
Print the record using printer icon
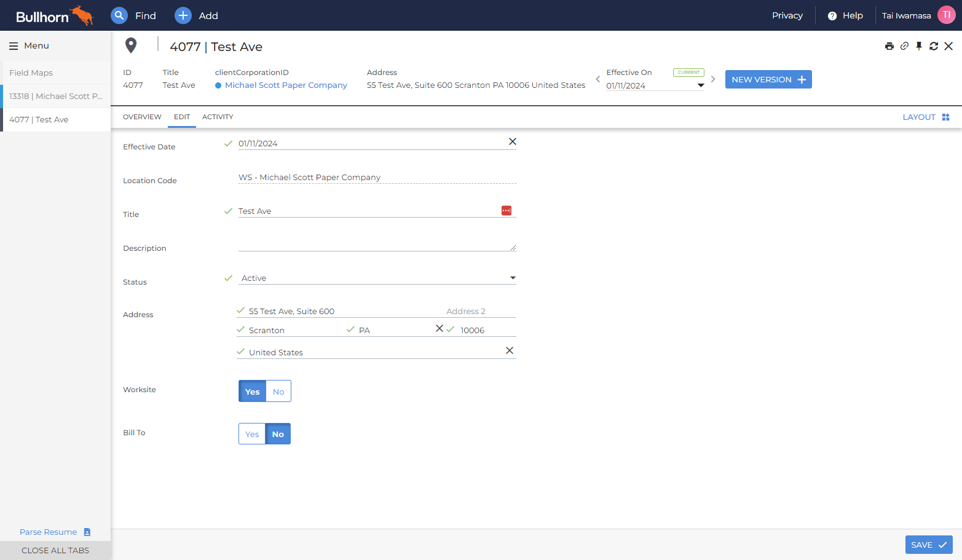point(889,46)
